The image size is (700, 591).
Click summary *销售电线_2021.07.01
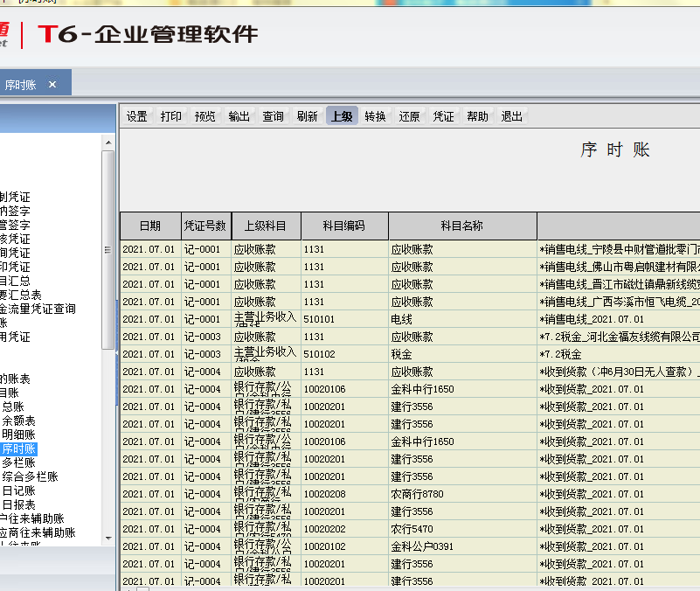point(619,319)
